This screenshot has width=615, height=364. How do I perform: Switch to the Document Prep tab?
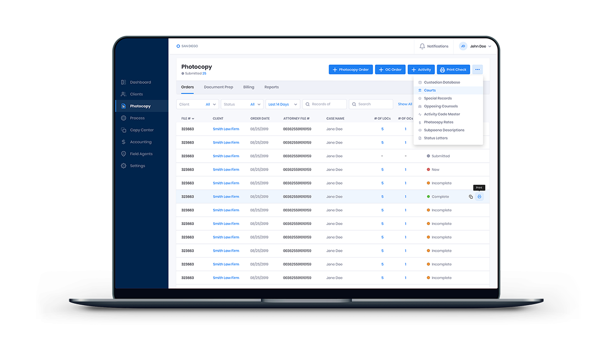click(218, 87)
